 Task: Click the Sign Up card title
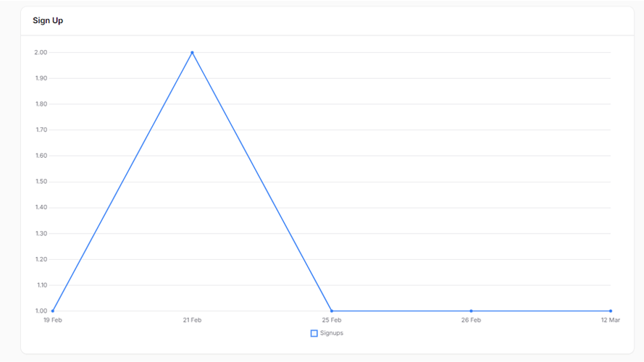click(x=48, y=20)
